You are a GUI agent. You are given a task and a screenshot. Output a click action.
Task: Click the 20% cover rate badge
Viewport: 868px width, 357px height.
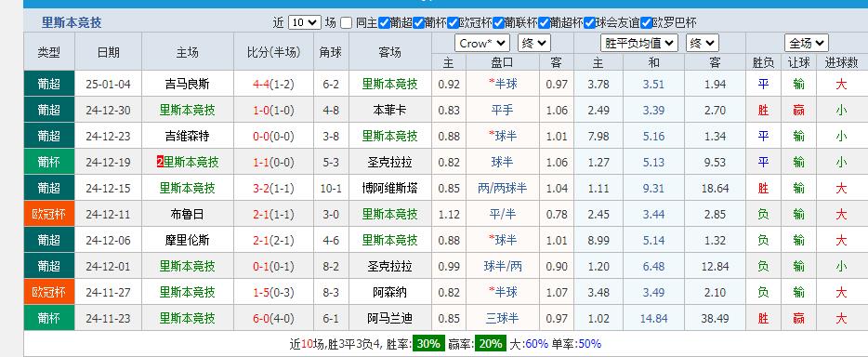tap(491, 344)
